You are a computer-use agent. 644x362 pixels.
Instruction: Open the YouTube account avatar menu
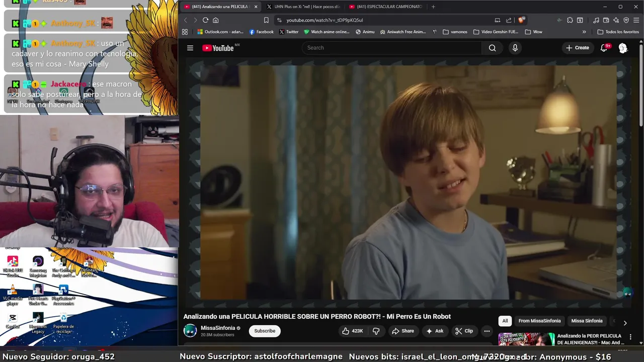(x=623, y=48)
